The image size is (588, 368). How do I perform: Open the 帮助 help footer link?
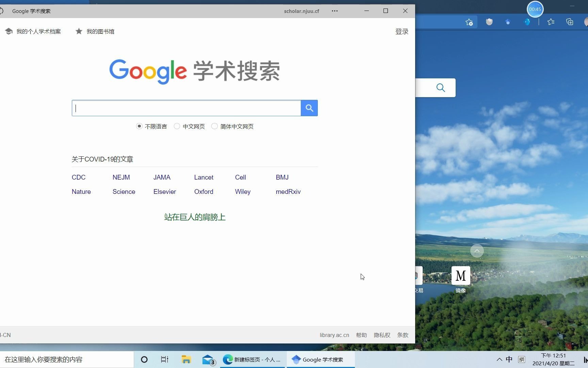coord(361,335)
